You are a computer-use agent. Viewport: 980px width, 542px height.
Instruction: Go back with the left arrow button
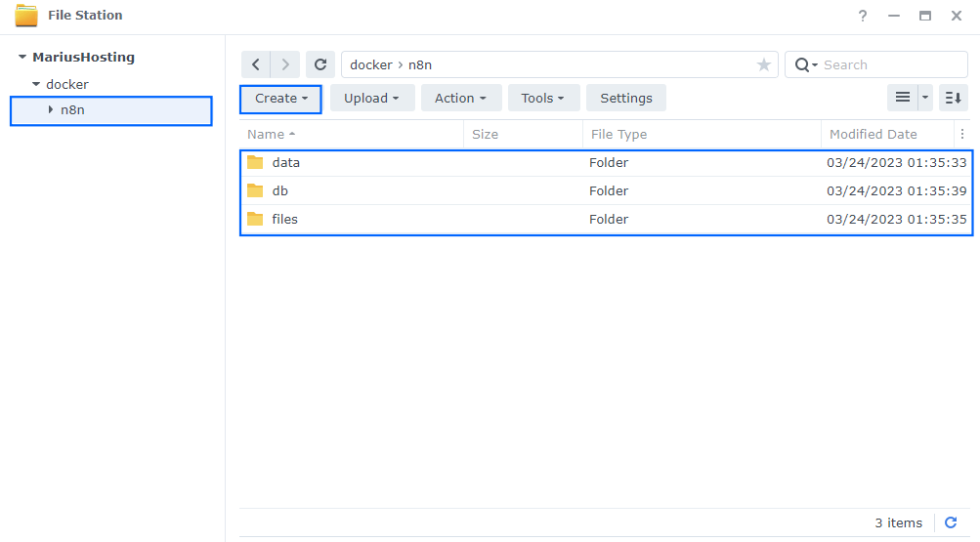coord(256,64)
